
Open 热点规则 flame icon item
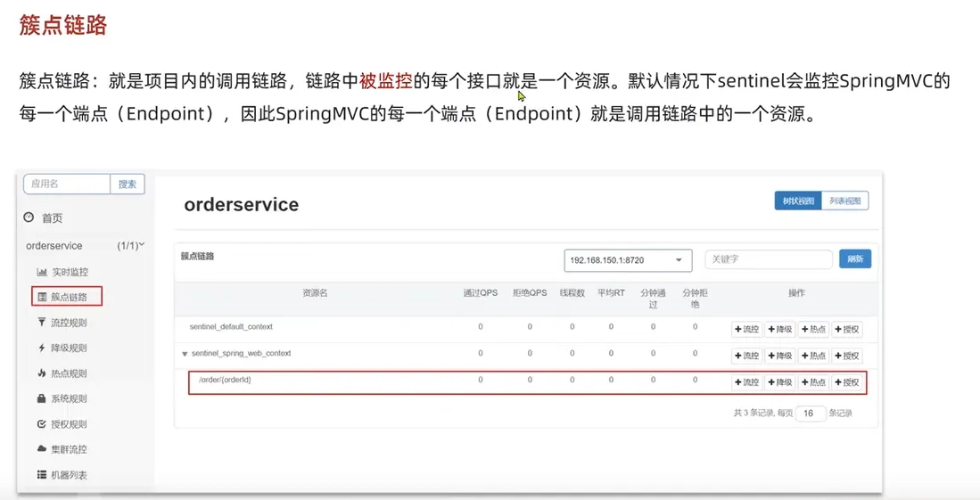[x=42, y=373]
